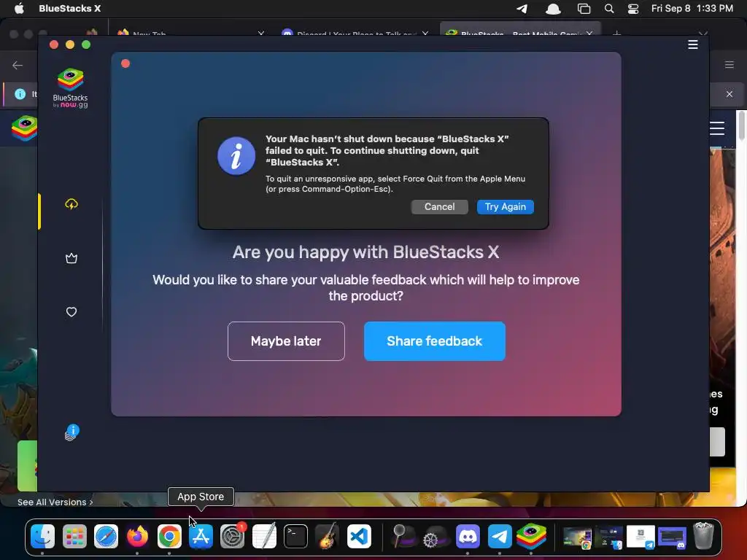Open Control Center in the menu bar
Image resolution: width=747 pixels, height=560 pixels.
coord(632,9)
